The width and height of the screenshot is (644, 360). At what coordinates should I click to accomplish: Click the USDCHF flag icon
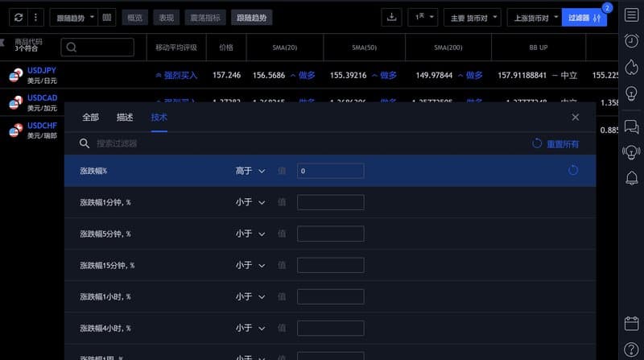pos(16,130)
